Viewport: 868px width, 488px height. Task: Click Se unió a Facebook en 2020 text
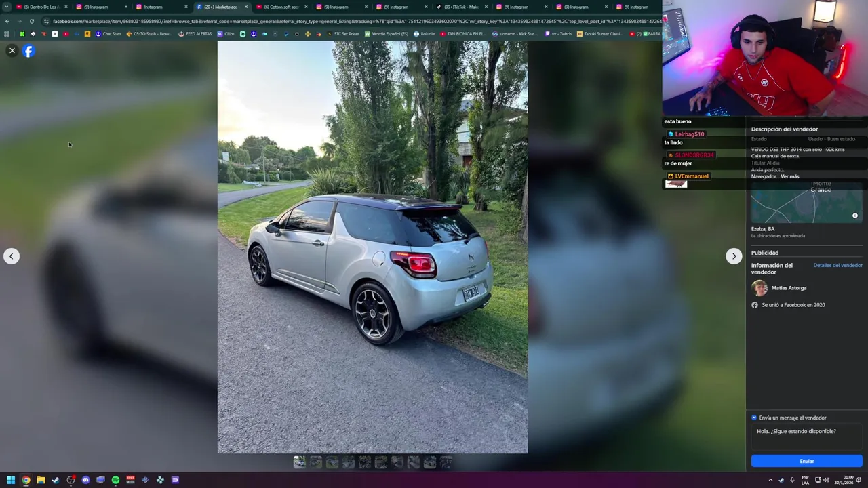click(x=793, y=305)
